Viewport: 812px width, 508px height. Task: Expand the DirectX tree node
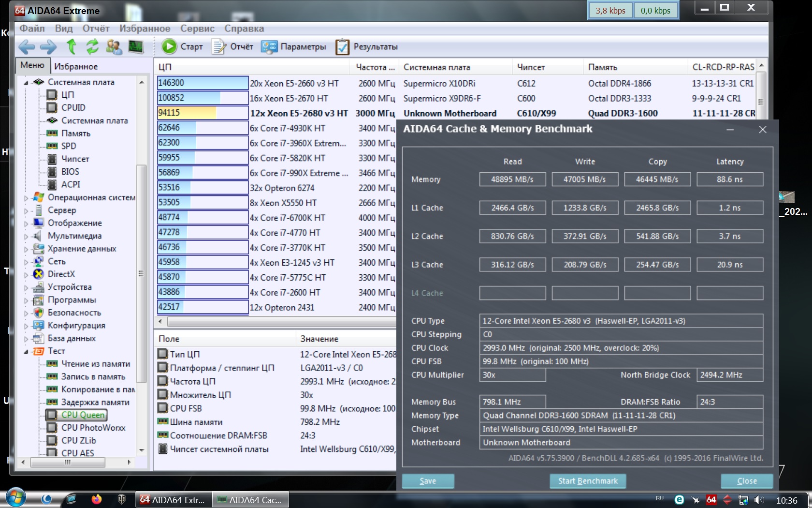[x=26, y=274]
